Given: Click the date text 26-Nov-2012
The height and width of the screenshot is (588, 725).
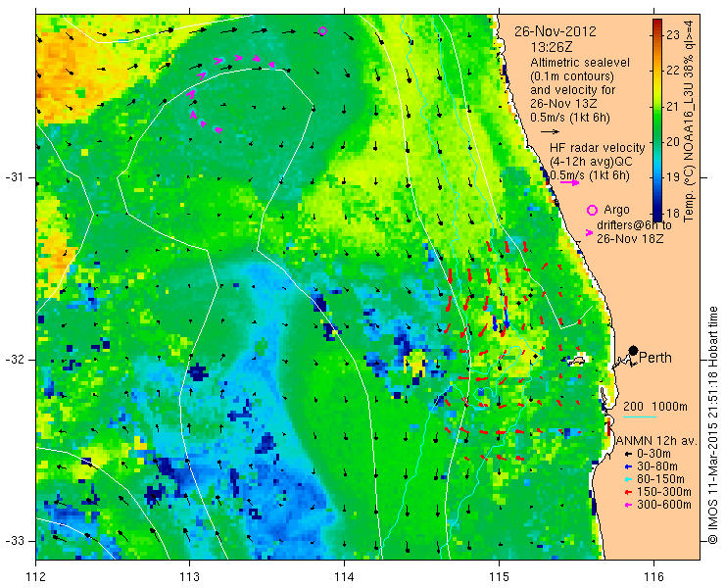Looking at the screenshot, I should coord(556,31).
